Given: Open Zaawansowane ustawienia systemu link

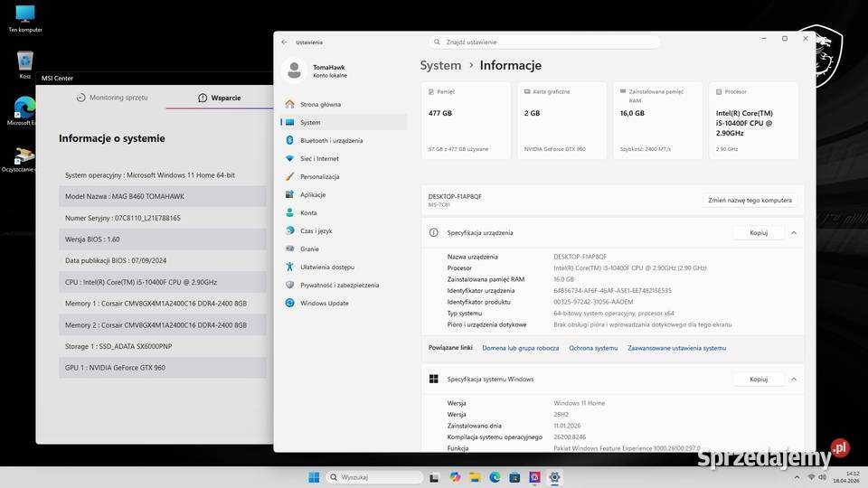Looking at the screenshot, I should (676, 348).
